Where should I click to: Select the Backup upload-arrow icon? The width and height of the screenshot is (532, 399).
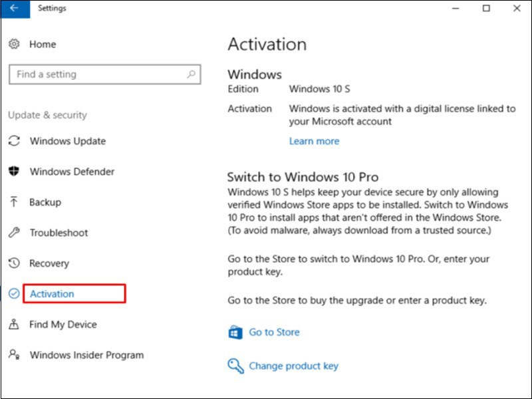pos(14,202)
